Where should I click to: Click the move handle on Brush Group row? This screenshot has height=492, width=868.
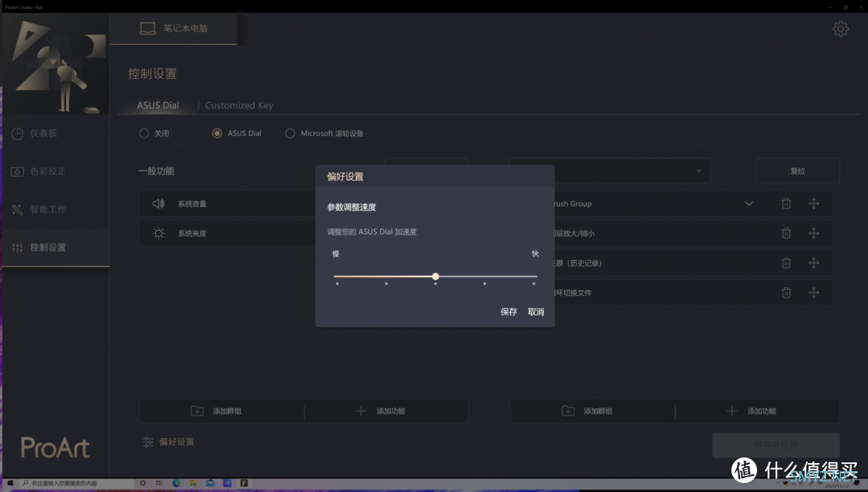(x=813, y=203)
